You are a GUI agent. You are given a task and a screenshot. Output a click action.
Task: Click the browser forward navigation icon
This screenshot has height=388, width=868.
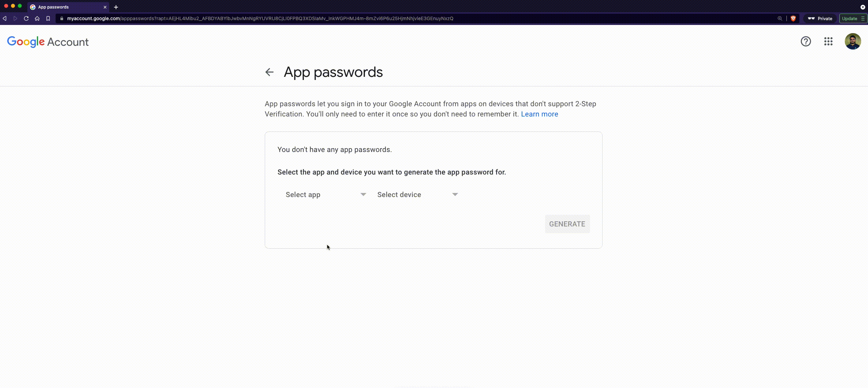click(x=15, y=18)
